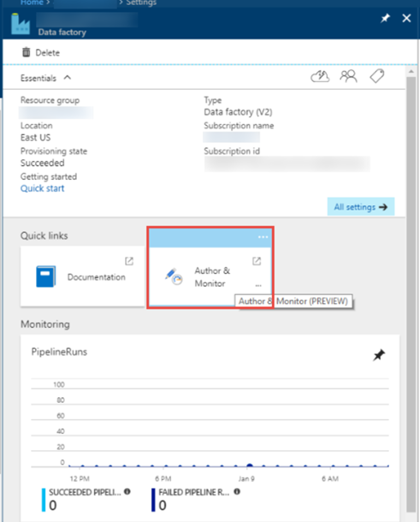The height and width of the screenshot is (522, 420).
Task: Click the Home breadcrumb link
Action: [x=32, y=3]
